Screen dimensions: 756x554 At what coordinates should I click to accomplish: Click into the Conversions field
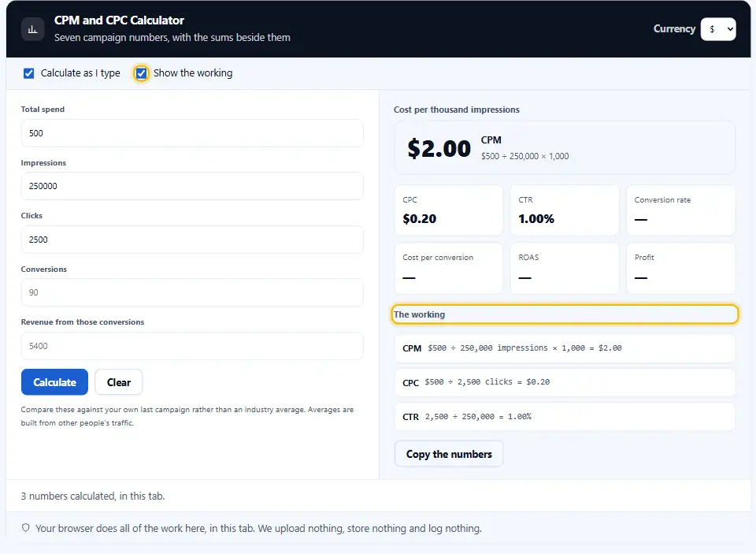pos(192,292)
